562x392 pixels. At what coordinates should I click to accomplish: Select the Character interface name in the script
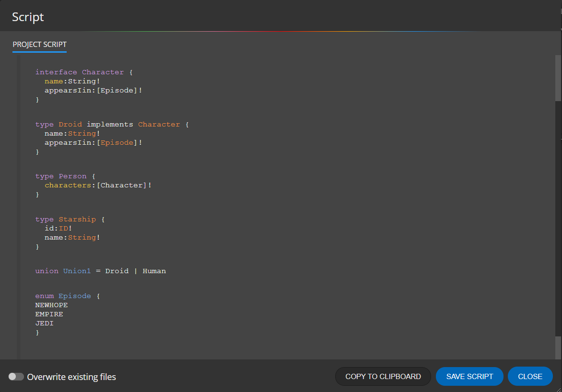103,72
